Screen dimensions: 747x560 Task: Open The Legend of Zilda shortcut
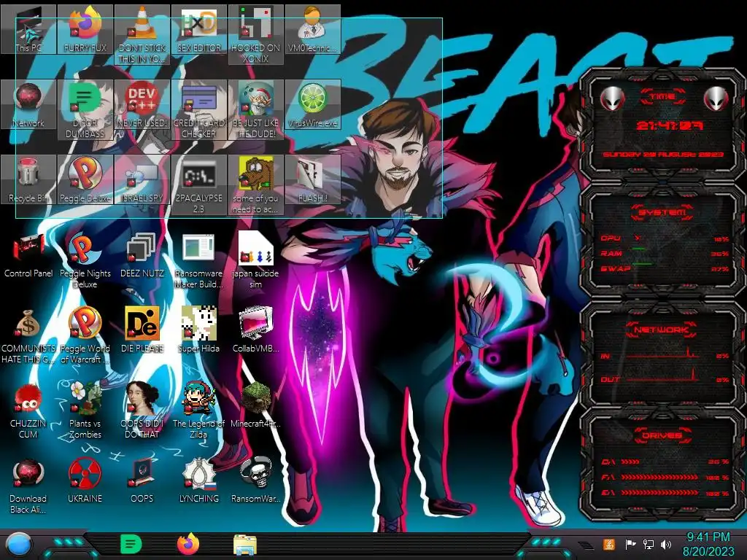tap(199, 410)
